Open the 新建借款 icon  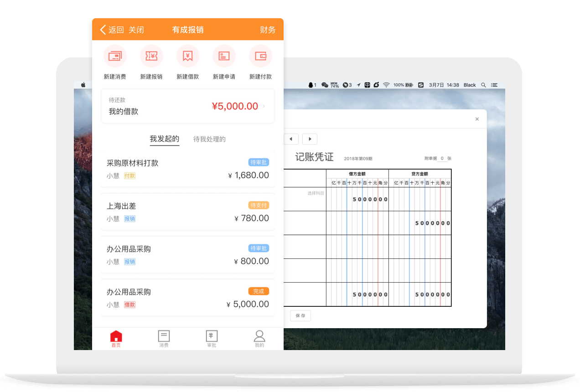(x=188, y=57)
